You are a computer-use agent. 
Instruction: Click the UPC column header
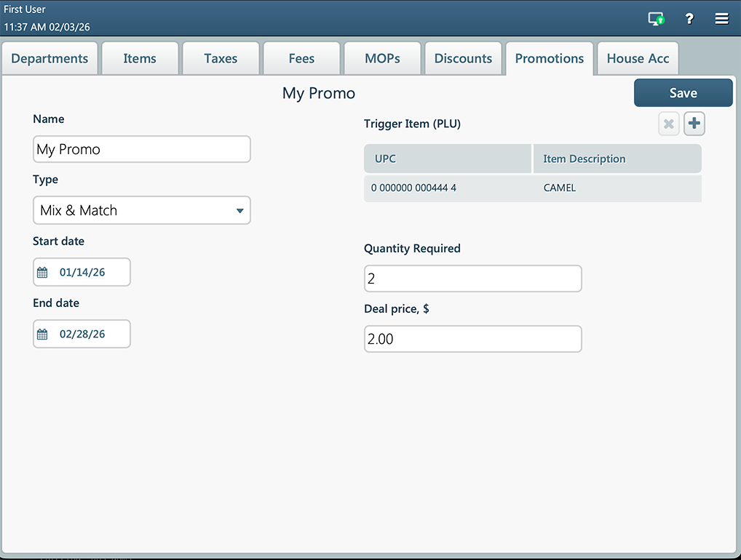447,159
